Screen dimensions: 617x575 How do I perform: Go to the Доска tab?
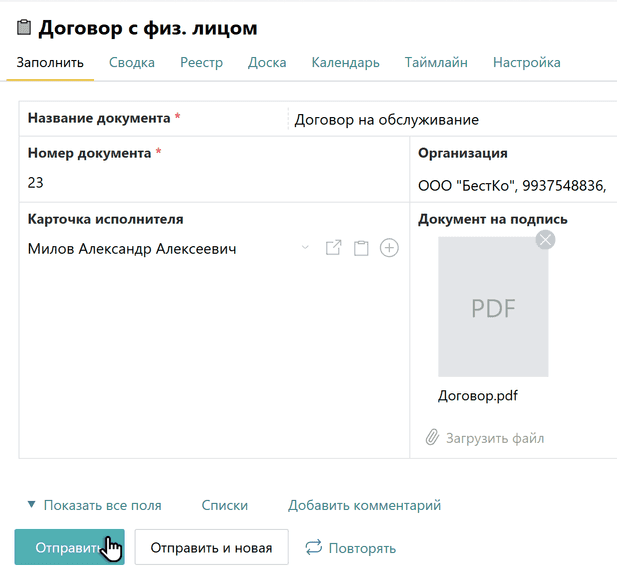click(x=267, y=62)
